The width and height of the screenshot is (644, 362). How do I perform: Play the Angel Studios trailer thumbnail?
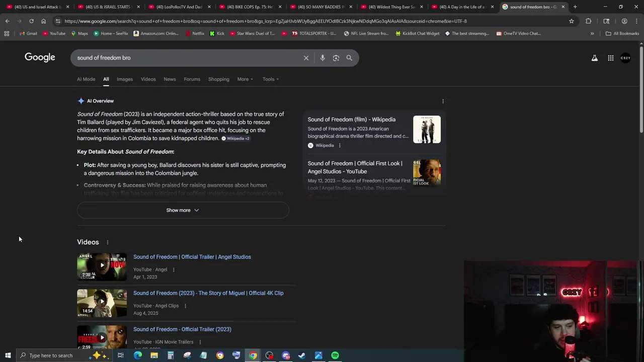pyautogui.click(x=102, y=266)
